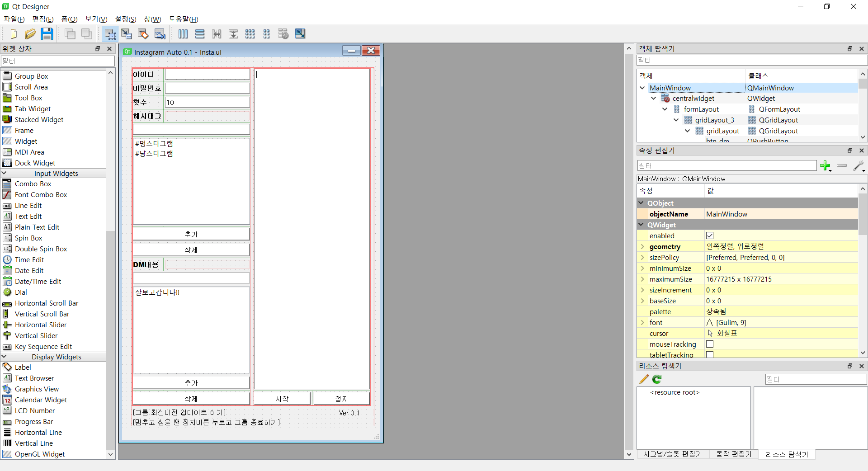Click the bottom 삭제 button beside 시작

(191, 399)
